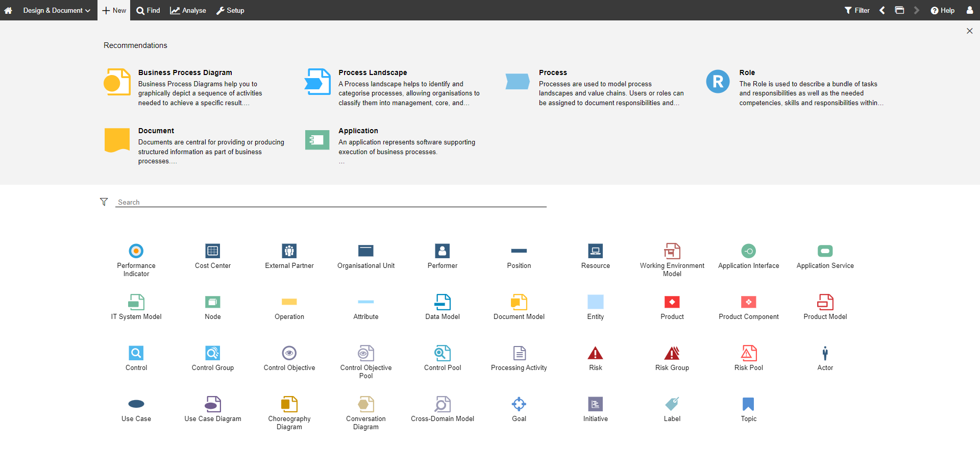Select the Goal icon

point(519,404)
